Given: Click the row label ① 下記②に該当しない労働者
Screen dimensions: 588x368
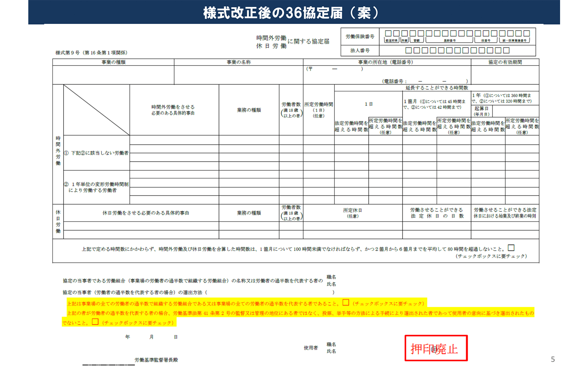Looking at the screenshot, I should (x=96, y=153).
